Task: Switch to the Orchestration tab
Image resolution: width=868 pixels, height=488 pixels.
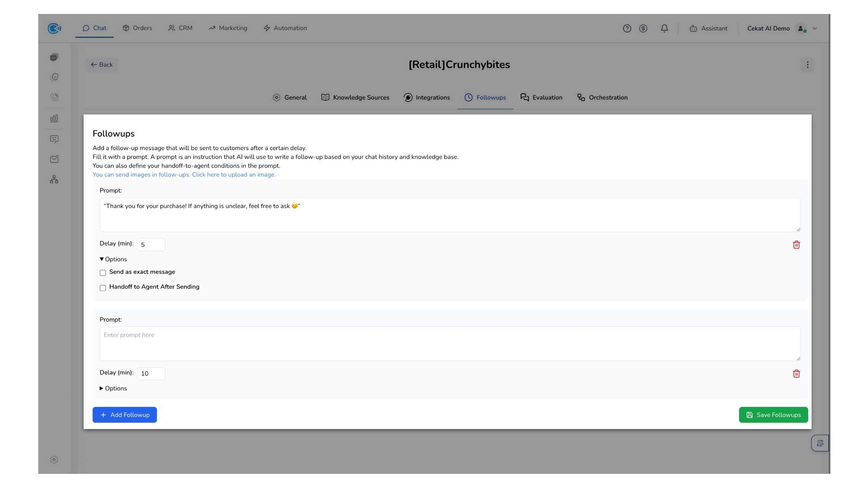Action: pos(602,97)
